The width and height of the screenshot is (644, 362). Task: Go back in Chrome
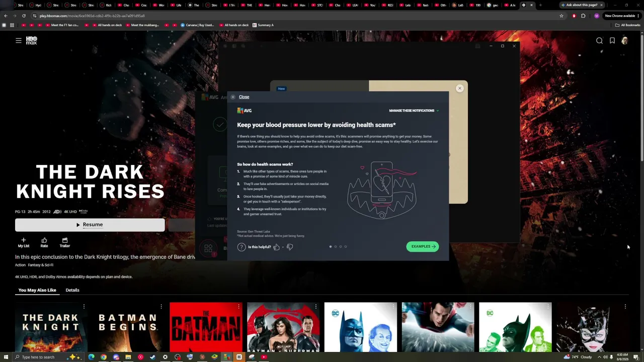(x=6, y=16)
